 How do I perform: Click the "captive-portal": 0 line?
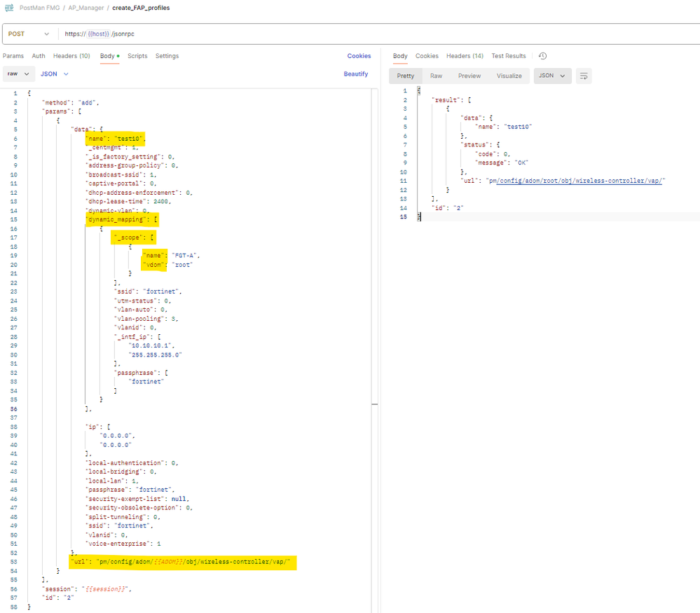click(121, 184)
